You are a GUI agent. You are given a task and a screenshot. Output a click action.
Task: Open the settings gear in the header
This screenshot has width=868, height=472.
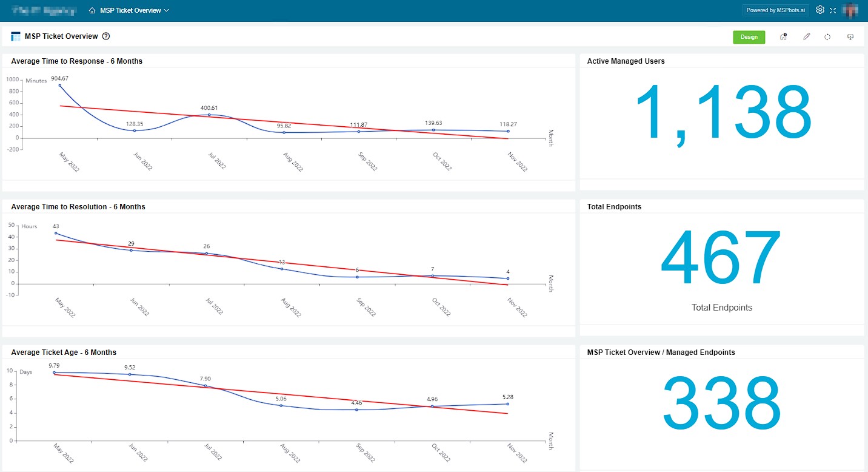coord(820,10)
